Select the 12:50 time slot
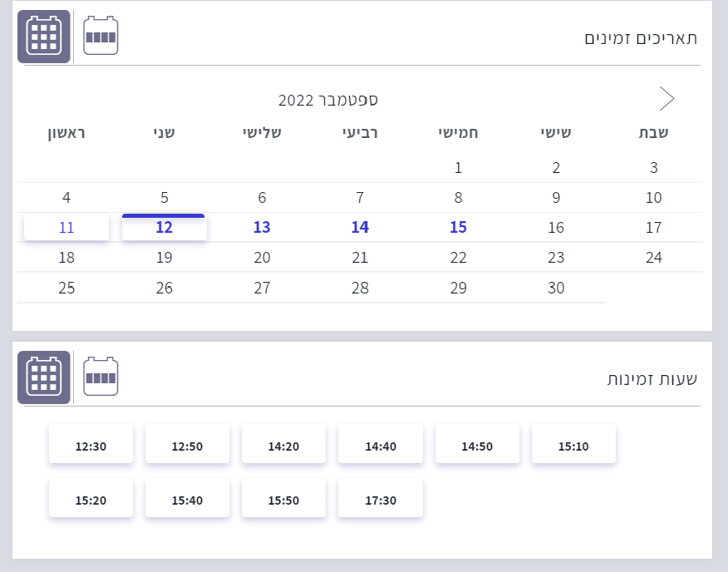The width and height of the screenshot is (728, 572). point(187,446)
